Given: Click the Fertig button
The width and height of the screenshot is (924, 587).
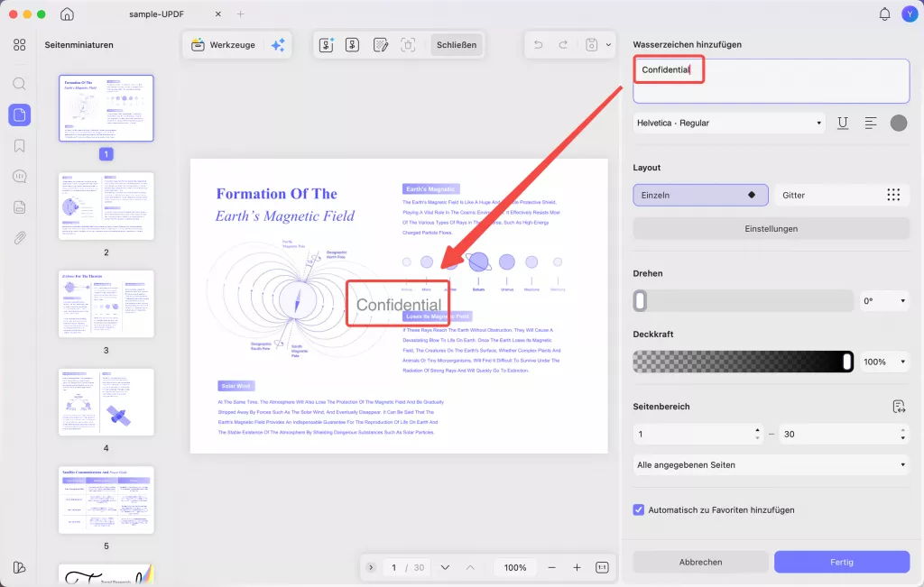Looking at the screenshot, I should click(842, 563).
